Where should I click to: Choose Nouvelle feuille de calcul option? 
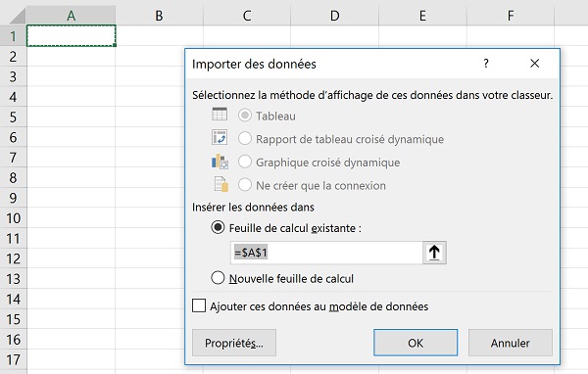218,278
